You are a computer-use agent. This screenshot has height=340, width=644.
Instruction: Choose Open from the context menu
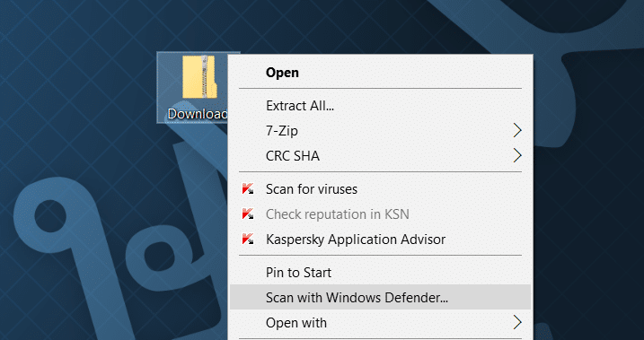click(x=380, y=73)
